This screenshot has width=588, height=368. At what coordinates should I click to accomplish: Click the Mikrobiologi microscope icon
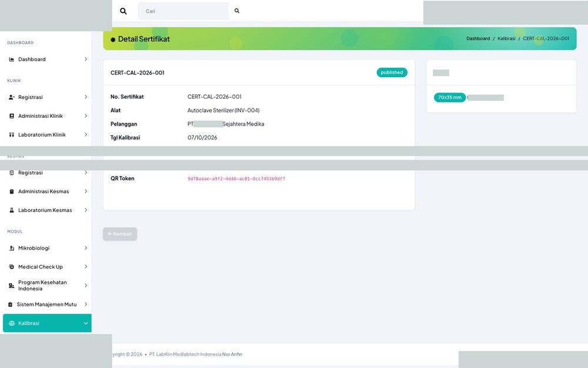coord(12,248)
